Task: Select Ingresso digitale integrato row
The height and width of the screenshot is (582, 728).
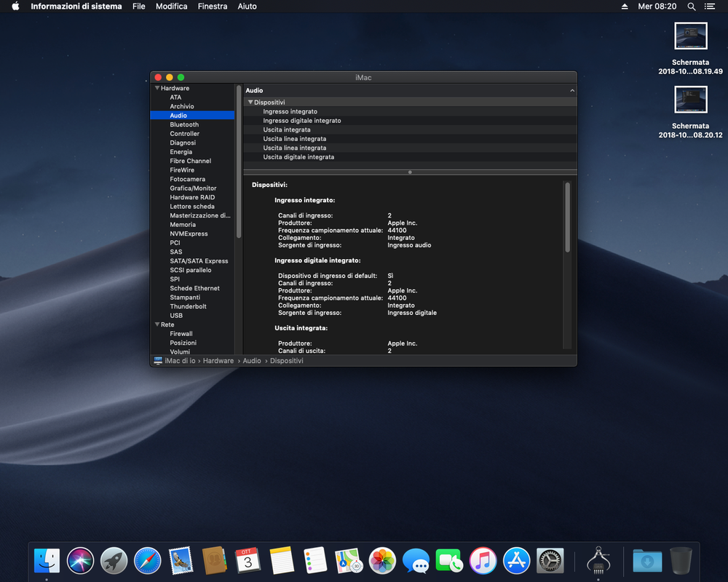Action: [410, 121]
